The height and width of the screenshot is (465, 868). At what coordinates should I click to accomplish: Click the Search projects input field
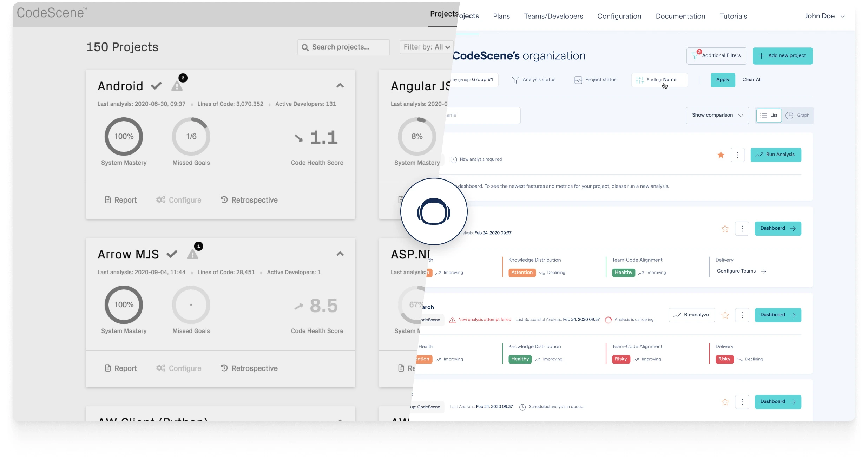coord(344,47)
